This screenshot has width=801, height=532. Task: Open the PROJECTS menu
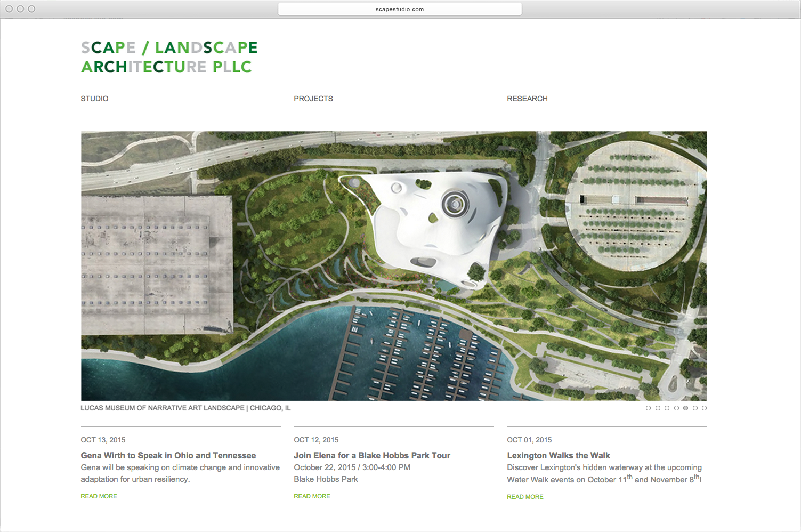point(313,99)
